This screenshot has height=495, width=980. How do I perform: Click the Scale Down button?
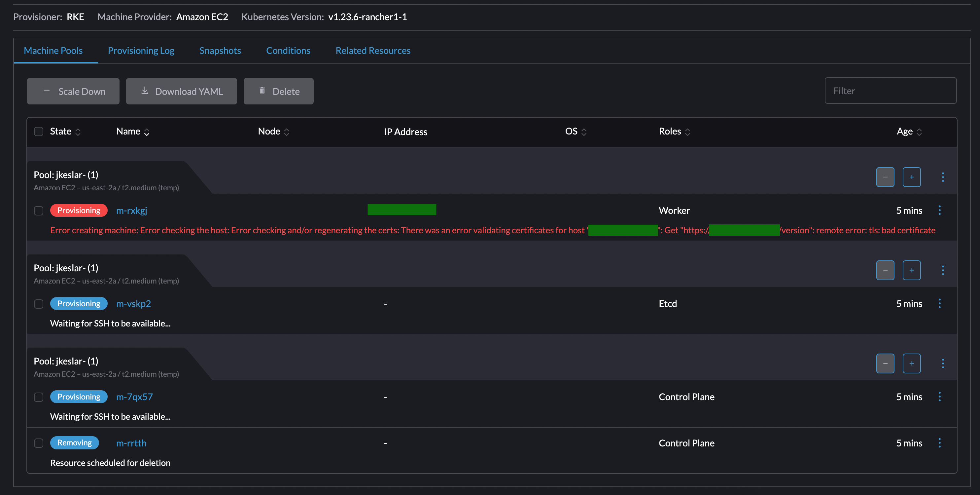(73, 91)
